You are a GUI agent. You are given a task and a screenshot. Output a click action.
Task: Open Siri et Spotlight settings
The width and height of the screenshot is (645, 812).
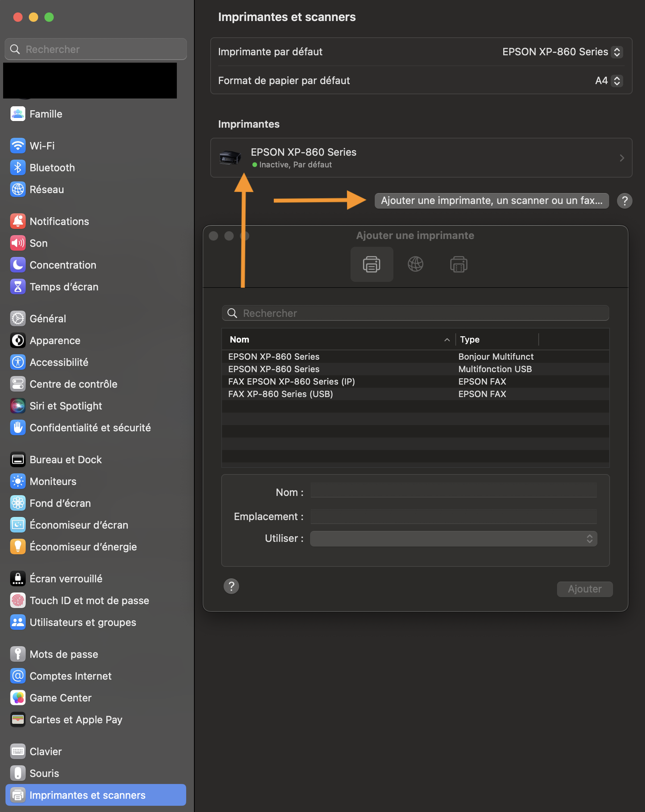95,406
